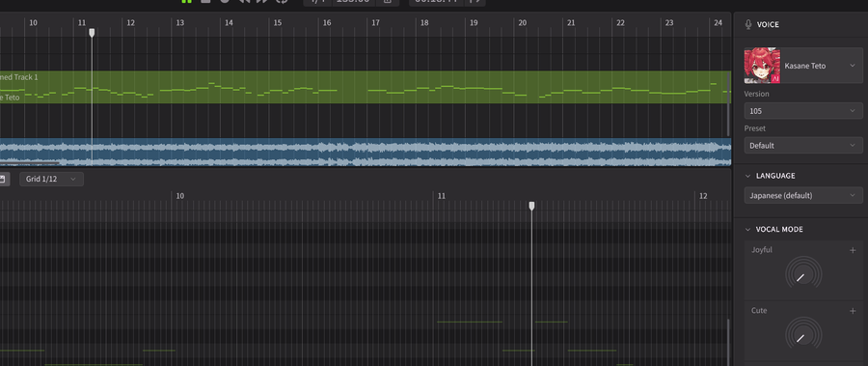Click the green pause icon in the transport

(x=186, y=2)
